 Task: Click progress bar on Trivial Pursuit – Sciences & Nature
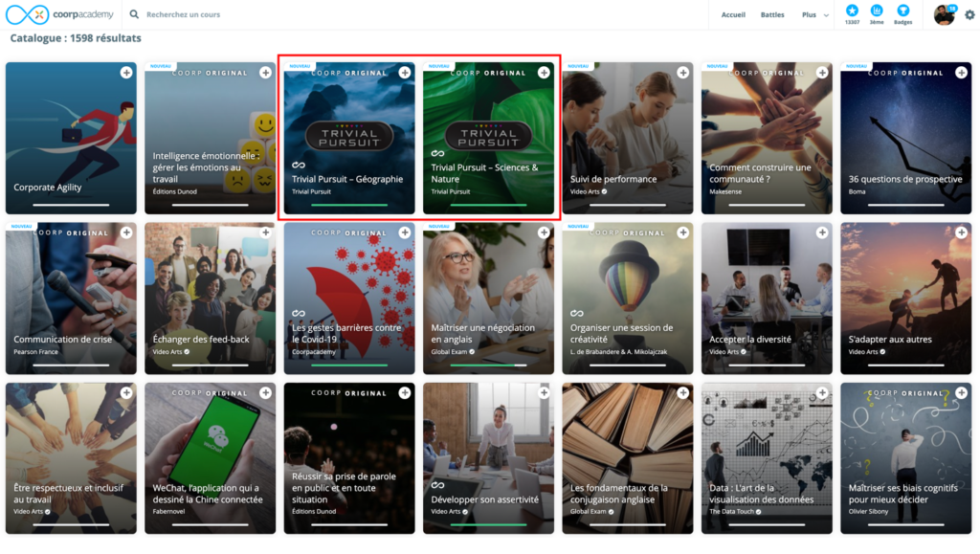click(x=488, y=205)
